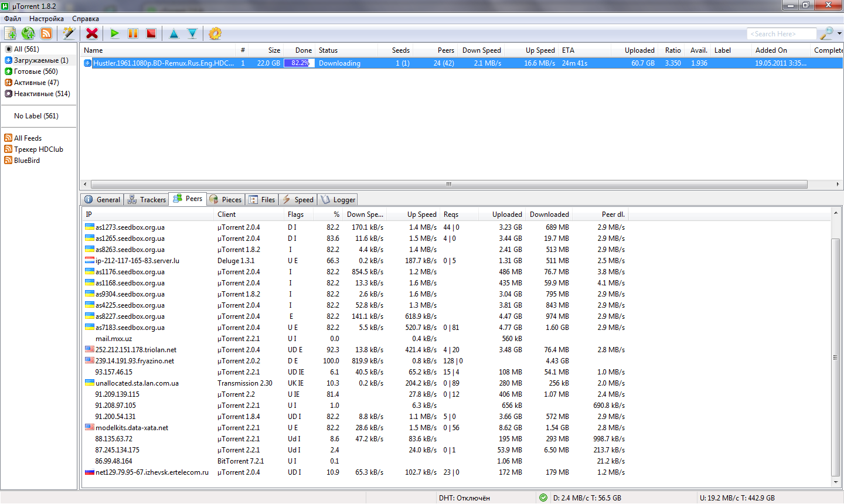Open the Файл menu
The image size is (844, 504).
point(12,19)
